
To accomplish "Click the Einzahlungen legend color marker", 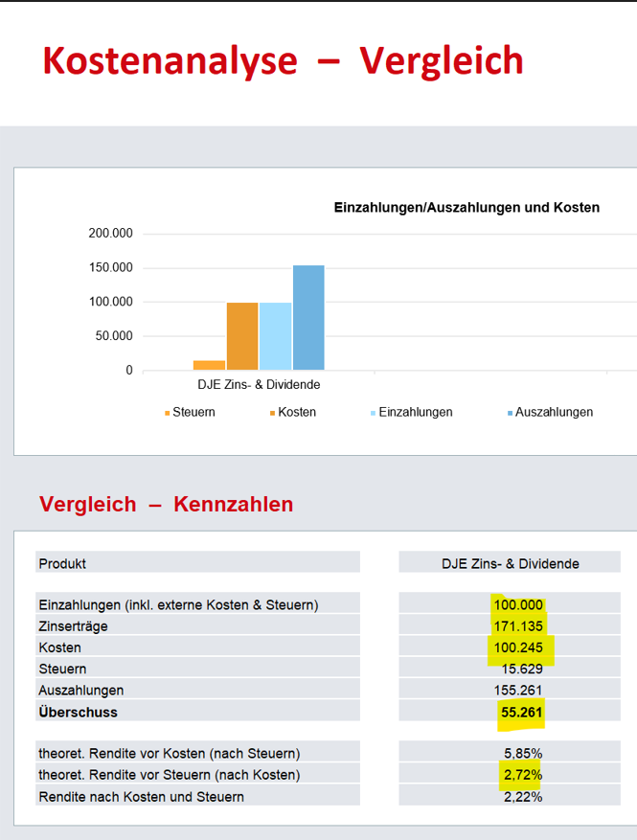I will point(373,413).
